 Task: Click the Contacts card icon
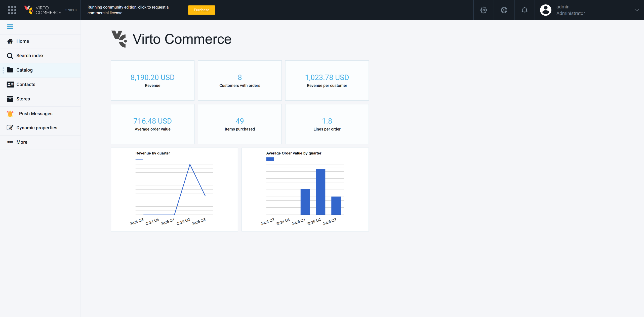[10, 85]
